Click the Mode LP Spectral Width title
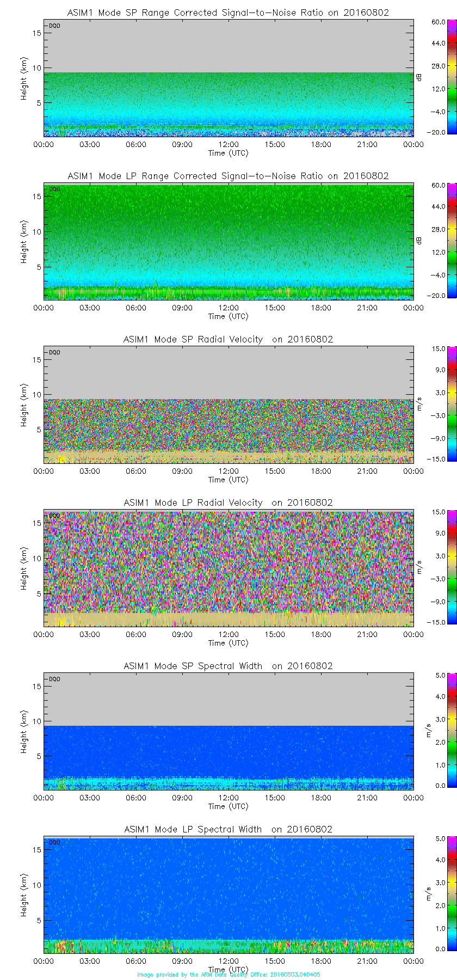This screenshot has height=980, width=457. click(x=228, y=829)
